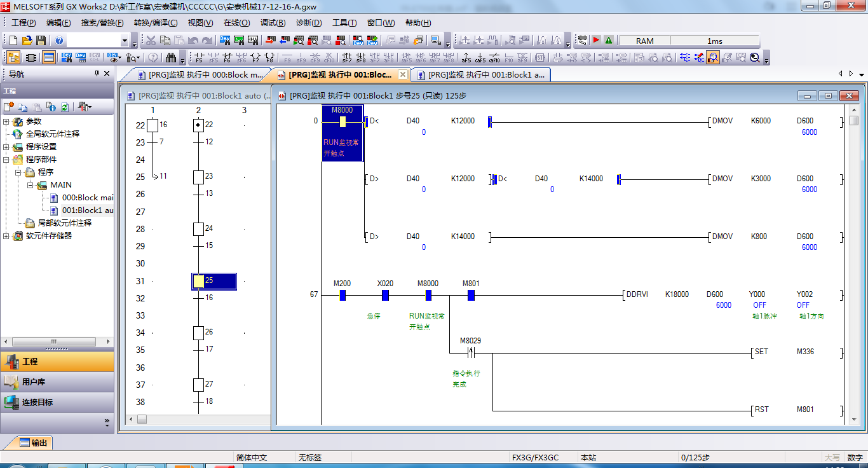Open the empty toolbar combo box dropdown
868x468 pixels.
pyautogui.click(x=125, y=41)
